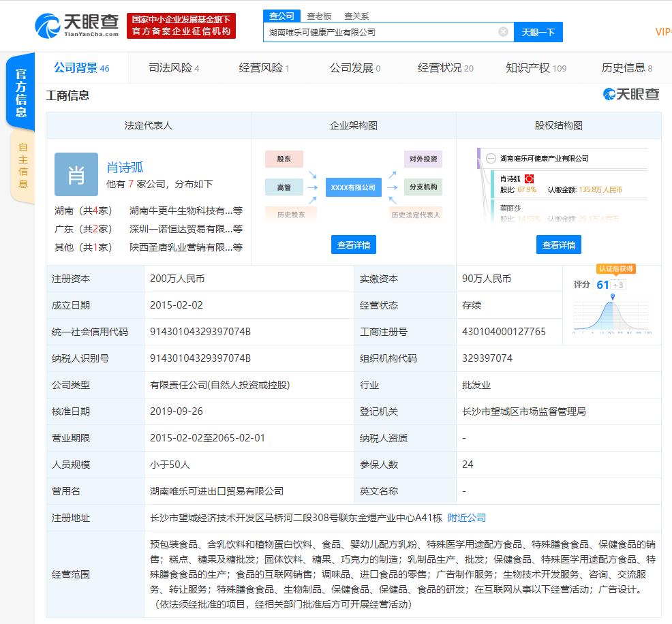Click the 肖 avatar tile
Image resolution: width=672 pixels, height=624 pixels.
[76, 174]
